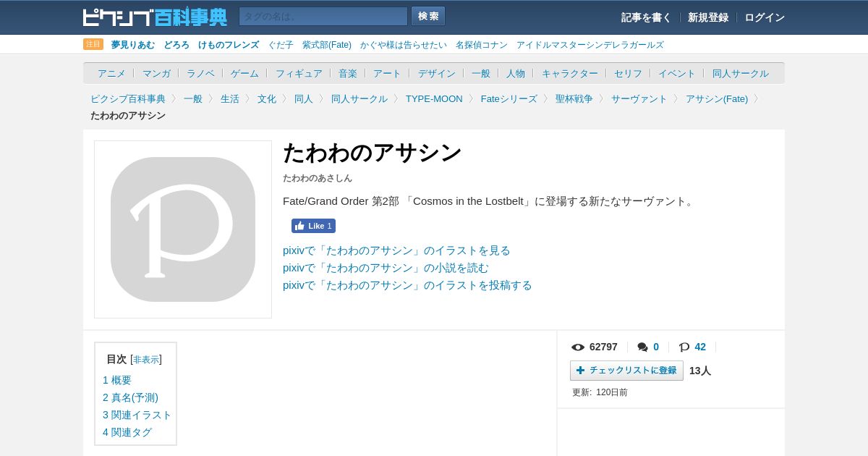Open 記事を書く in the header
The image size is (868, 456).
point(646,17)
